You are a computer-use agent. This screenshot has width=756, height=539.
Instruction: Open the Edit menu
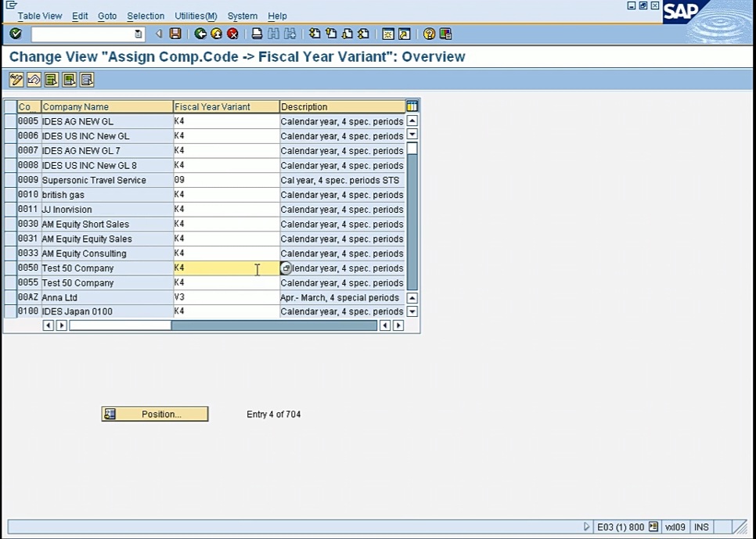coord(80,16)
